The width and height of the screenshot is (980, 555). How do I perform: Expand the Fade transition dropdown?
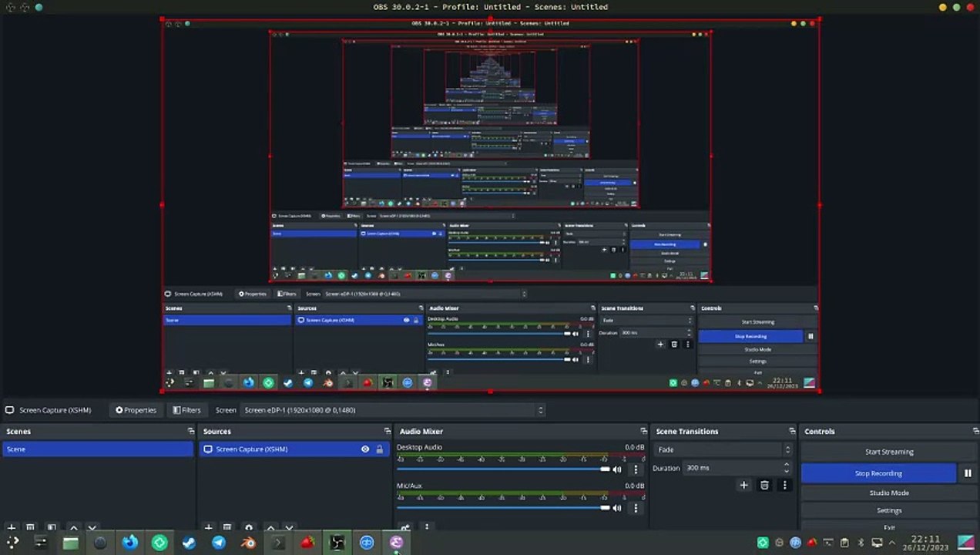point(723,449)
